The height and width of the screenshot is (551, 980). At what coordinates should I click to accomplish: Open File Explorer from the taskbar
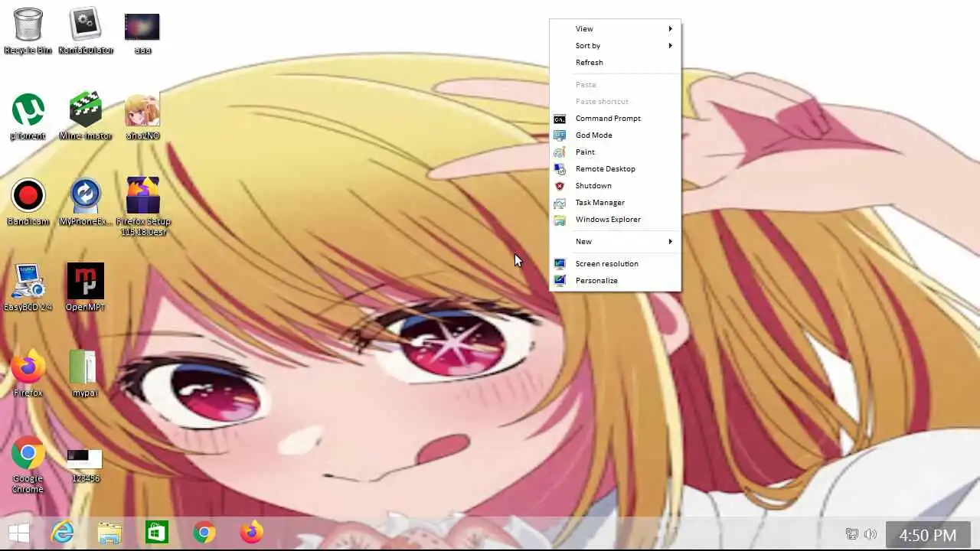click(x=109, y=533)
